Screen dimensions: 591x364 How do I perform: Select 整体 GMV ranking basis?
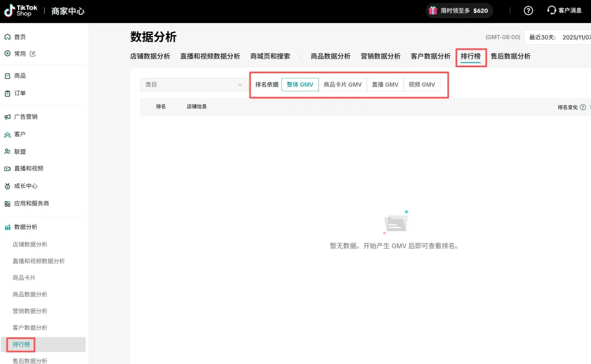tap(300, 85)
